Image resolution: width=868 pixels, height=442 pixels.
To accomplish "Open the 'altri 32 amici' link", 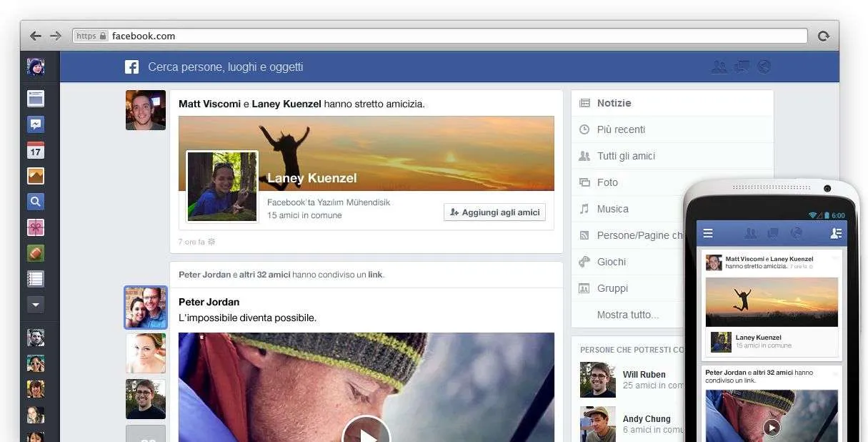I will click(264, 275).
